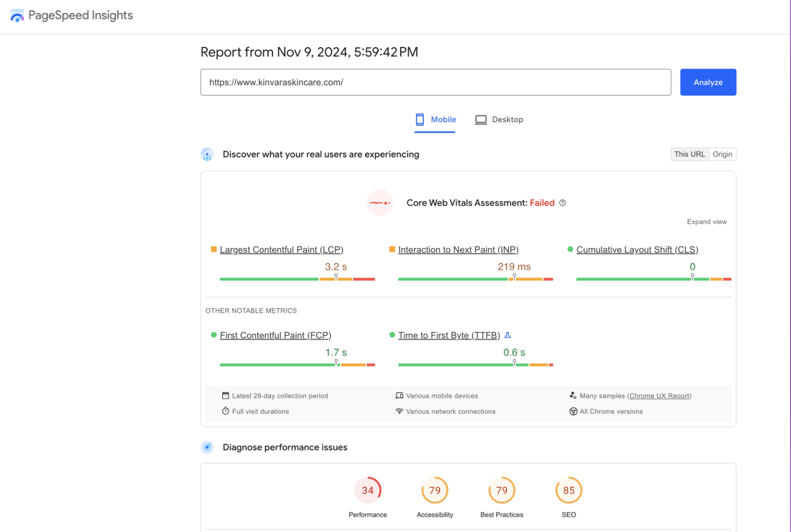The width and height of the screenshot is (791, 532).
Task: Click the devices icon for Various mobile devices
Action: click(399, 395)
